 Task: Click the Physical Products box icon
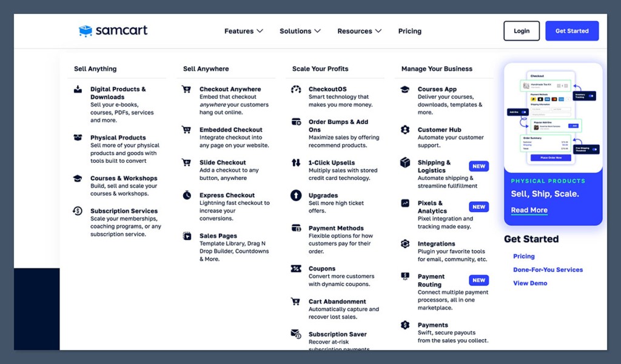point(78,137)
